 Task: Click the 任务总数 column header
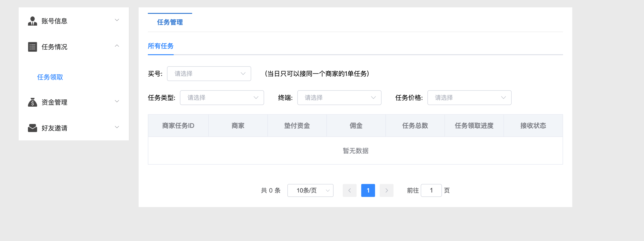[415, 126]
